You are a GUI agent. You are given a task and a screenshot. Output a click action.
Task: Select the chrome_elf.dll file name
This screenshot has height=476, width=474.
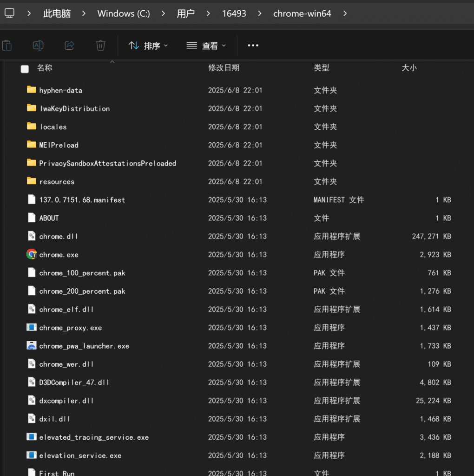click(x=66, y=309)
